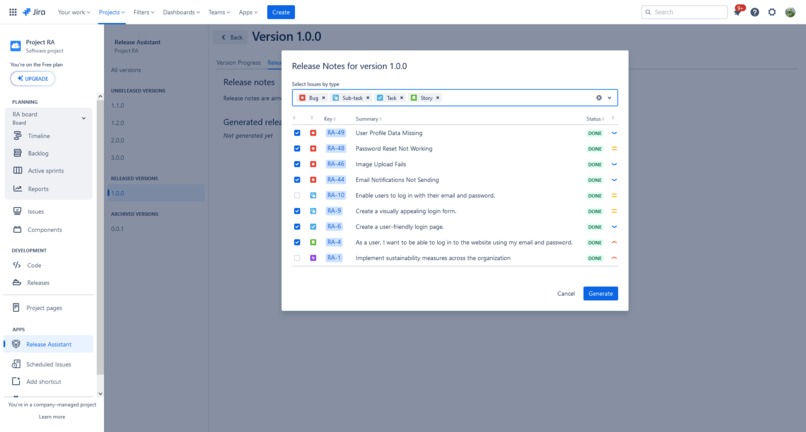Open the RA-1 issue key link

pyautogui.click(x=334, y=258)
